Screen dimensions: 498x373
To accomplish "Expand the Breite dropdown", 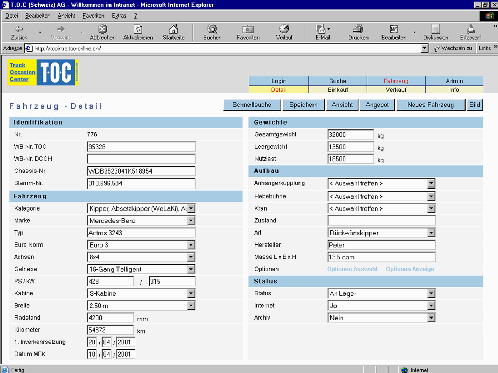I will 191,305.
